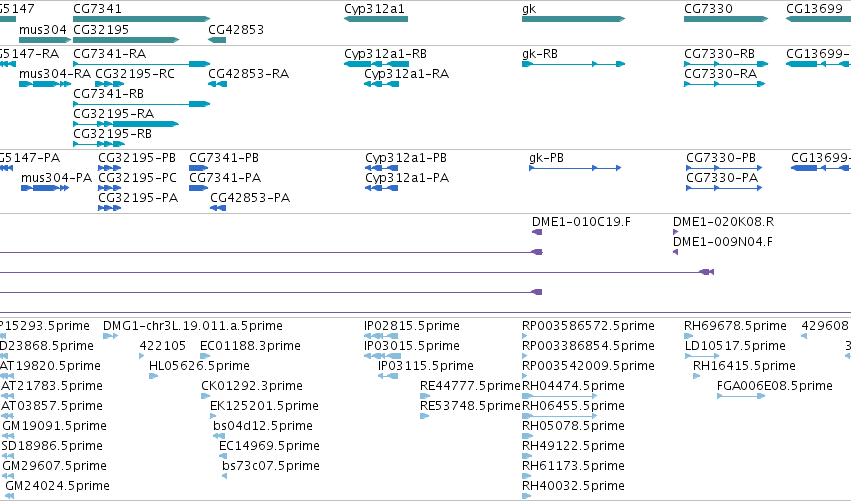Click the CG32195-RC transcript label
The image size is (851, 501).
click(x=135, y=74)
